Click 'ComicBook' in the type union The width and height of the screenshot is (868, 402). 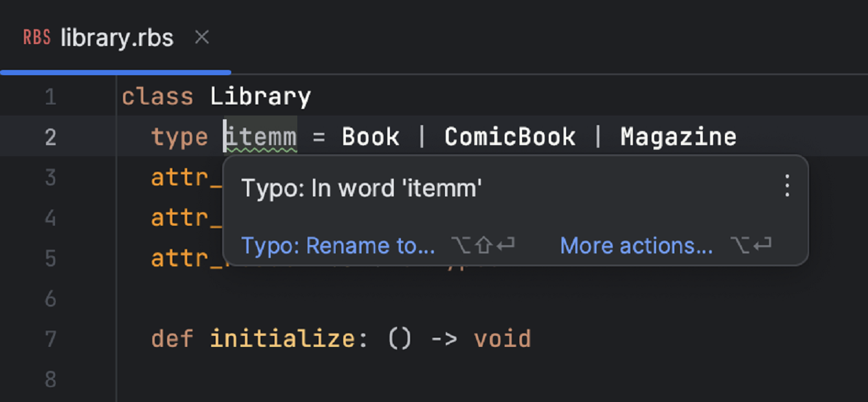(510, 137)
